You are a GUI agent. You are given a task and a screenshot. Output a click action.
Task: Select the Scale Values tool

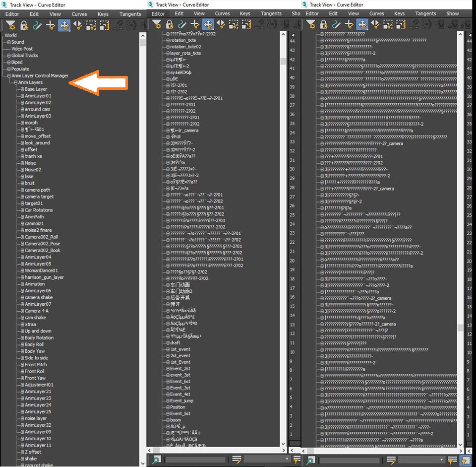[x=105, y=25]
